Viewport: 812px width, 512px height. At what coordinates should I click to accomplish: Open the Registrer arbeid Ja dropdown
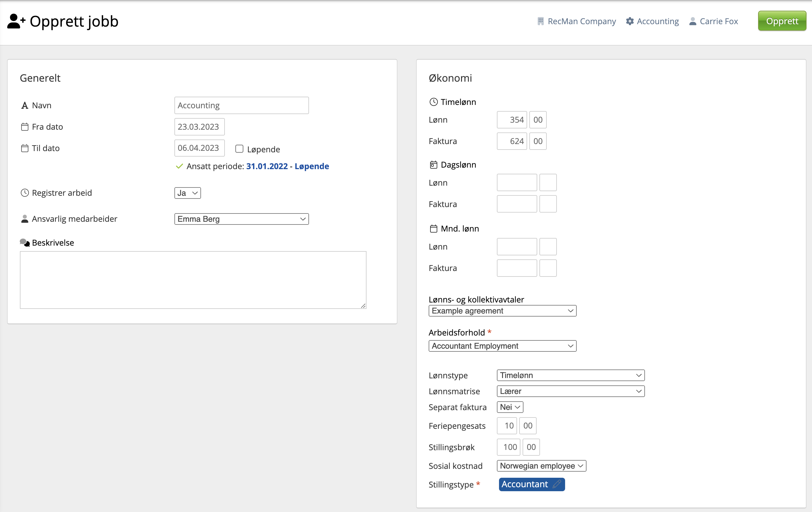[x=188, y=193]
